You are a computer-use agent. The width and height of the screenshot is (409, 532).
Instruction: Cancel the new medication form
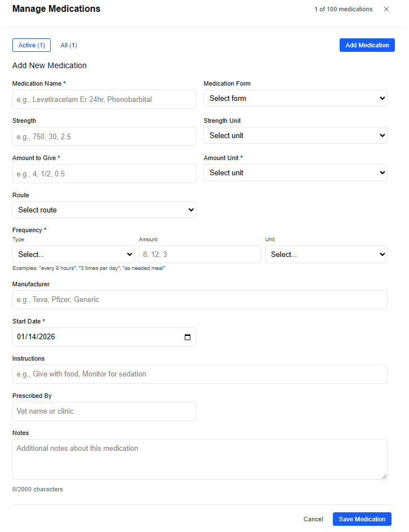(x=313, y=519)
